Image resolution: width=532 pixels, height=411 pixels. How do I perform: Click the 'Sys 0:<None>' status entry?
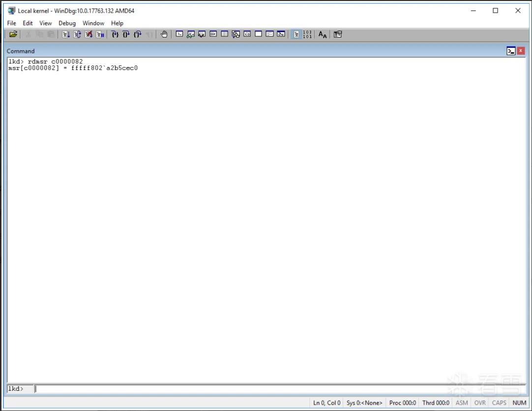[364, 403]
